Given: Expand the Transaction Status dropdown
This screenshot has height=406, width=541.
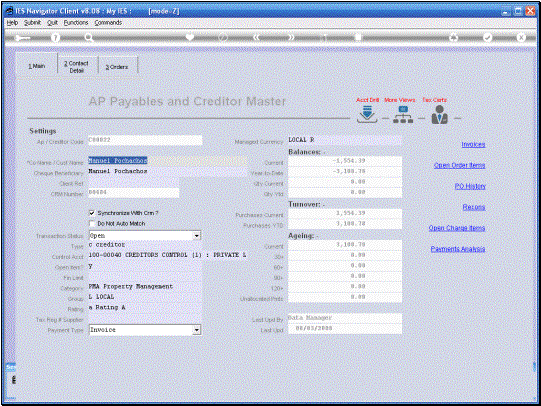Looking at the screenshot, I should click(197, 236).
